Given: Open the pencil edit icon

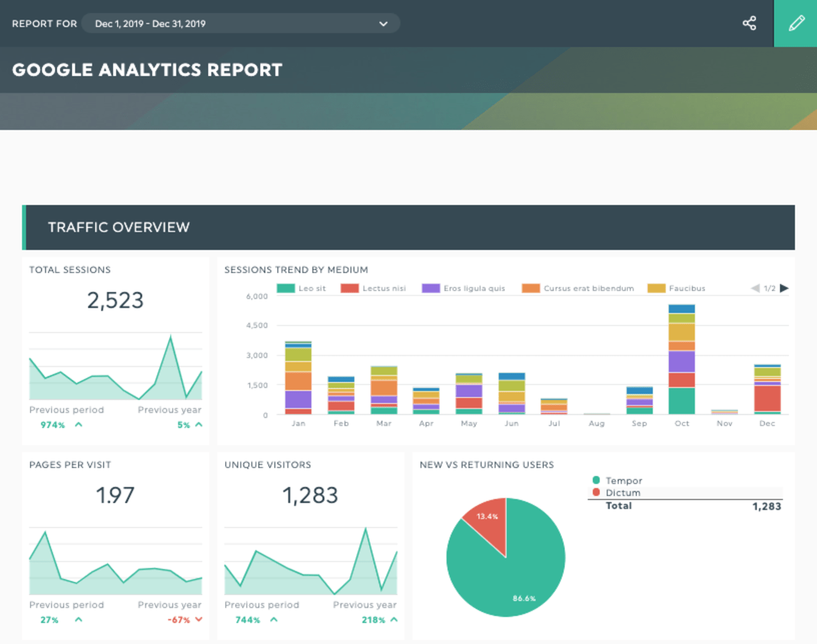Looking at the screenshot, I should point(795,24).
